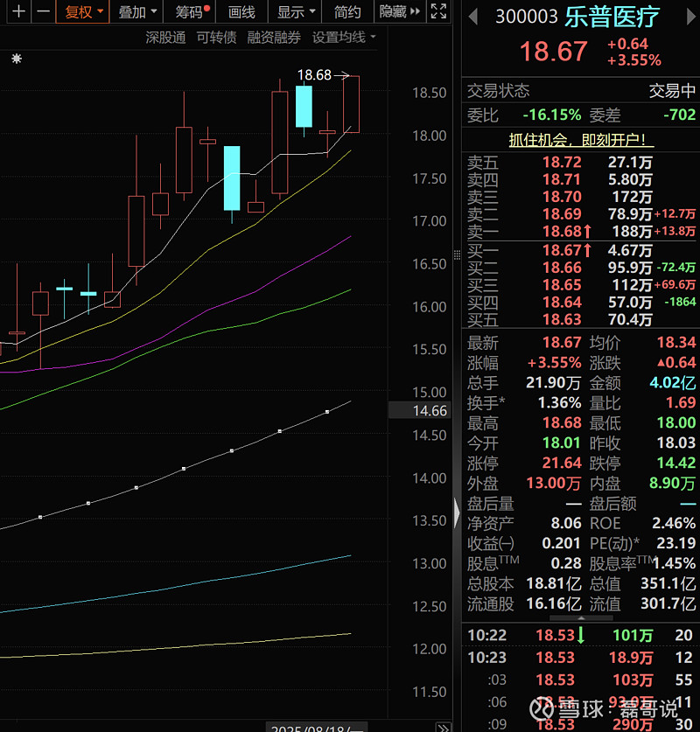Click 卖五 price 18.72
The height and width of the screenshot is (732, 700).
point(562,162)
